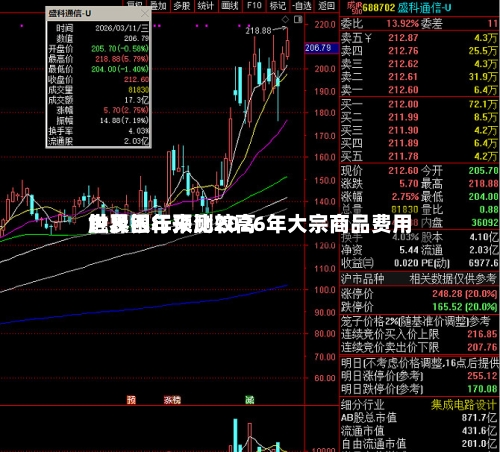The width and height of the screenshot is (500, 452).
Task: Click the green 减 marker icon
Action: 250,400
